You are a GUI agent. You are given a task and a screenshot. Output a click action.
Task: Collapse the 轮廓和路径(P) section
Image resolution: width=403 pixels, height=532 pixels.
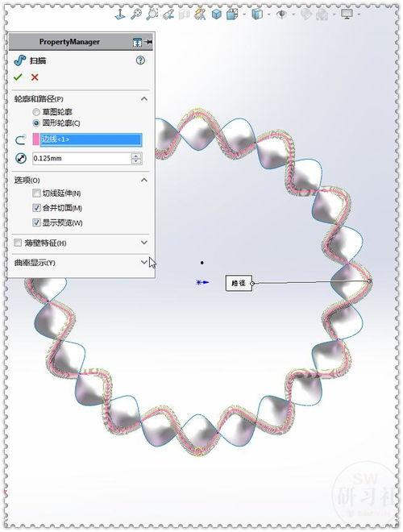144,98
